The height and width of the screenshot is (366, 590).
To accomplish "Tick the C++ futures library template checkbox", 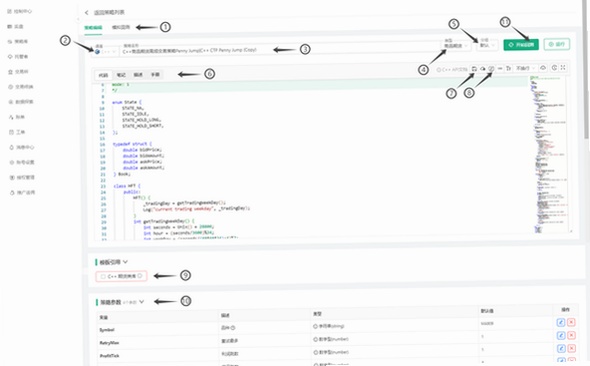I will [103, 276].
